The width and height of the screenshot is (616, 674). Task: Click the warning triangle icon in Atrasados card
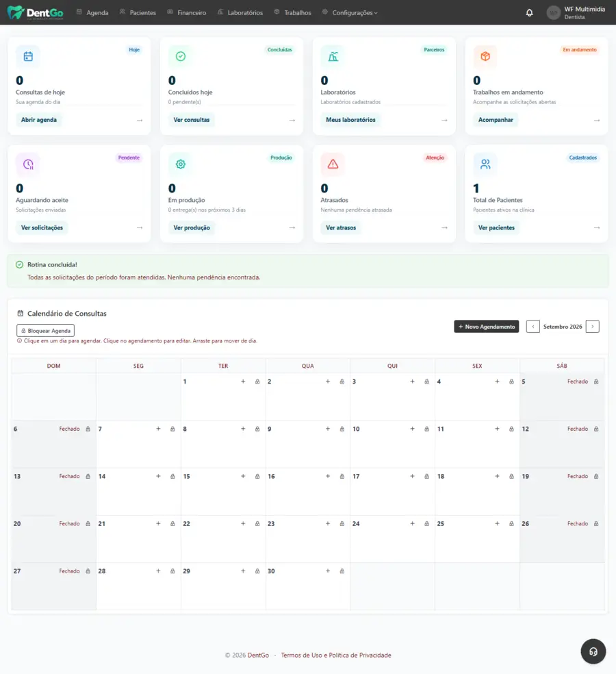point(333,164)
